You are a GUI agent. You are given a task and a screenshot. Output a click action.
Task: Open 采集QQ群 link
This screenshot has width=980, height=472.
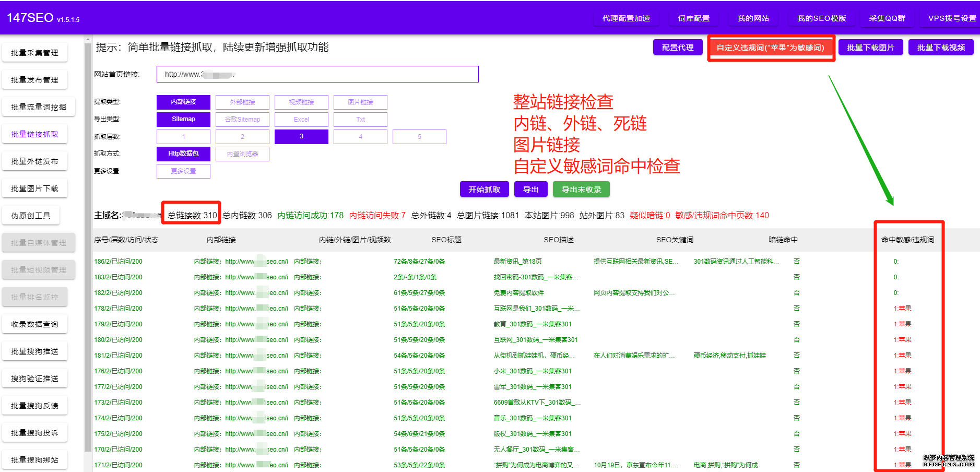pyautogui.click(x=887, y=18)
